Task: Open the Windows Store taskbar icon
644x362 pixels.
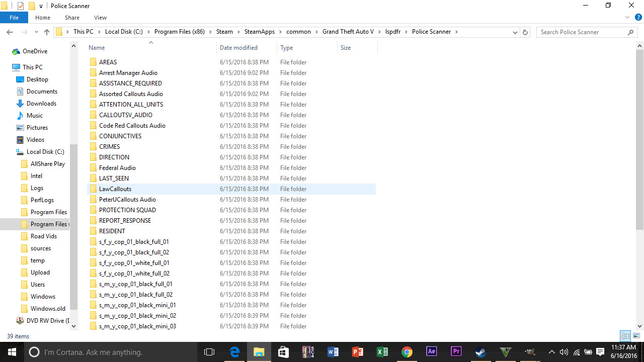Action: click(x=283, y=352)
